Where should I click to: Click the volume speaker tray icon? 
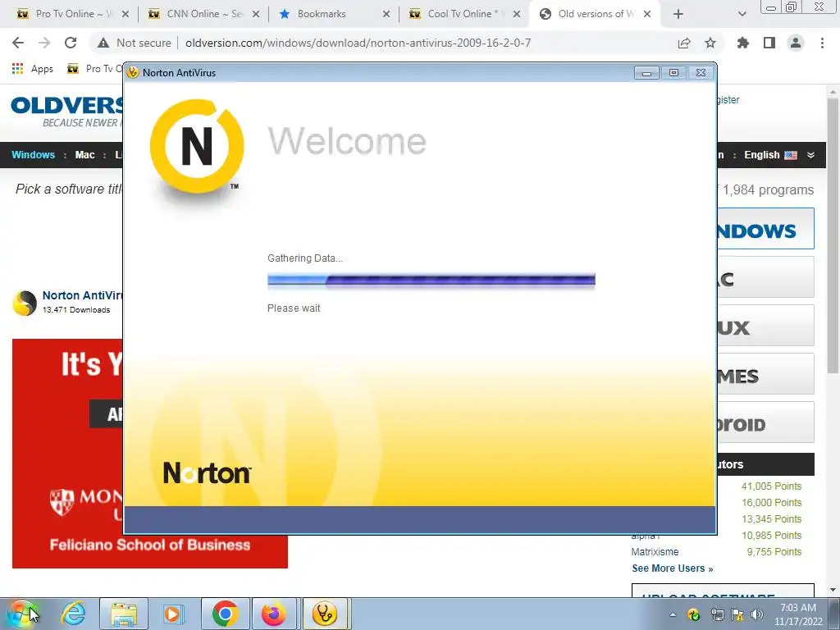757,614
